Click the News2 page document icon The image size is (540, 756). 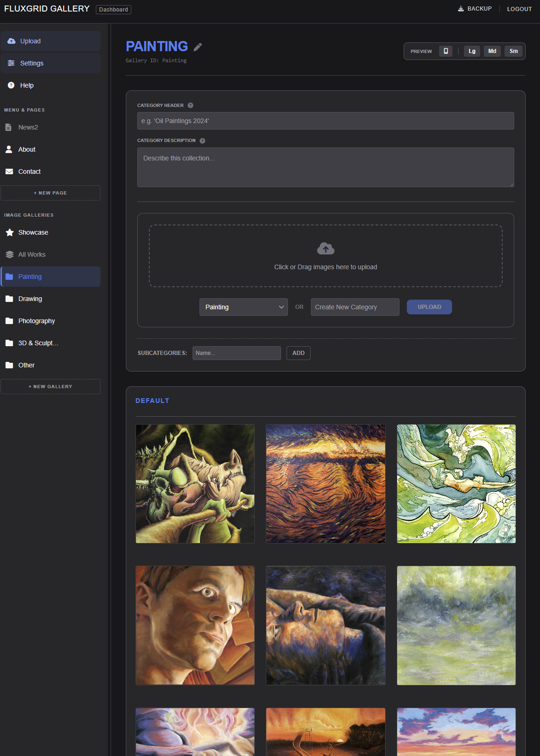[8, 127]
